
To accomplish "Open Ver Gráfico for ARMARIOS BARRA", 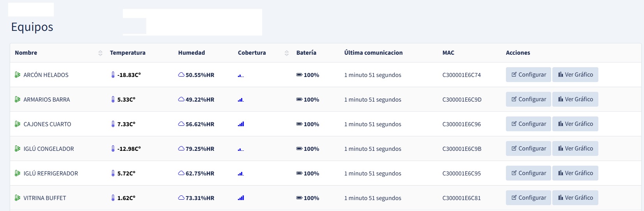I will coord(575,99).
